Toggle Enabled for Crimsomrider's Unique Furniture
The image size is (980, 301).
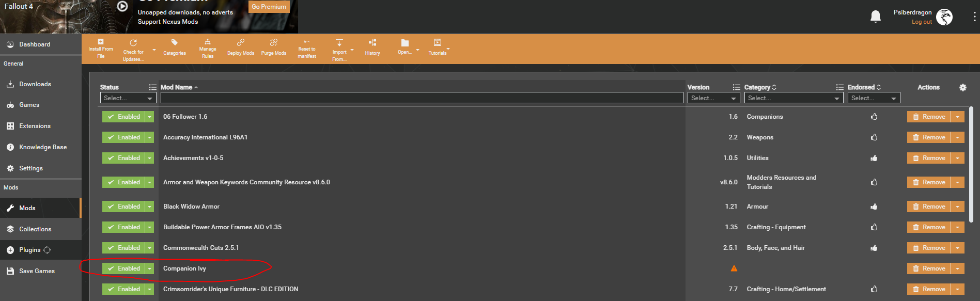(123, 289)
